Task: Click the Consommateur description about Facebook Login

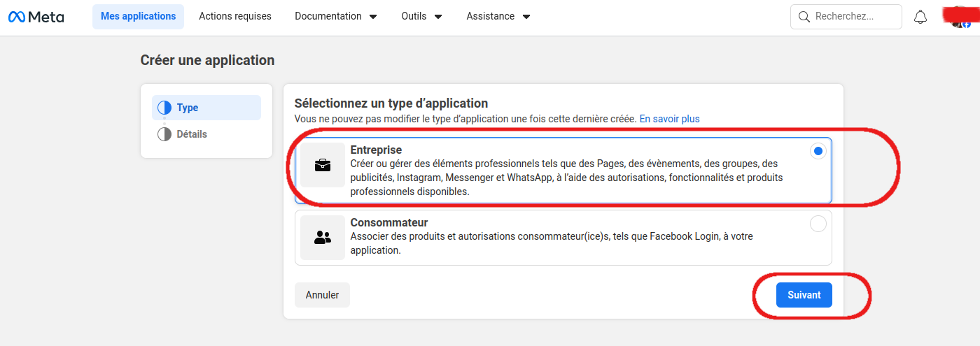Action: click(x=552, y=243)
